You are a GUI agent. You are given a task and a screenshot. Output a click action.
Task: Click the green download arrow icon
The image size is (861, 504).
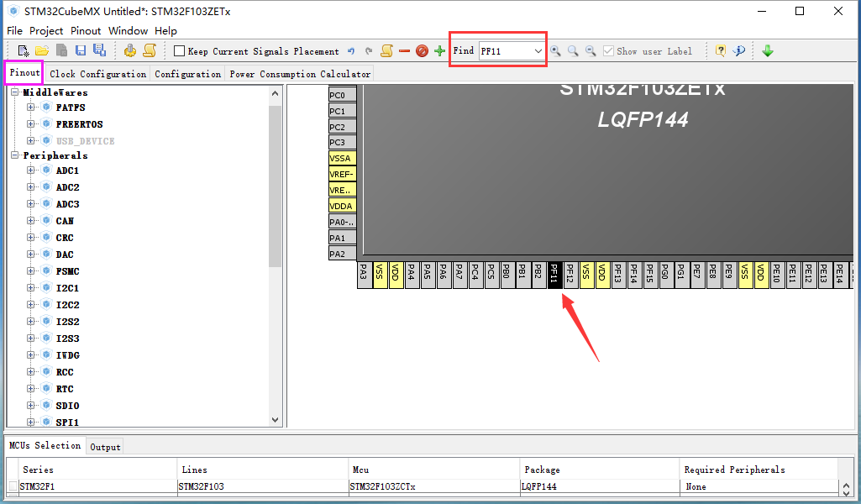(768, 51)
